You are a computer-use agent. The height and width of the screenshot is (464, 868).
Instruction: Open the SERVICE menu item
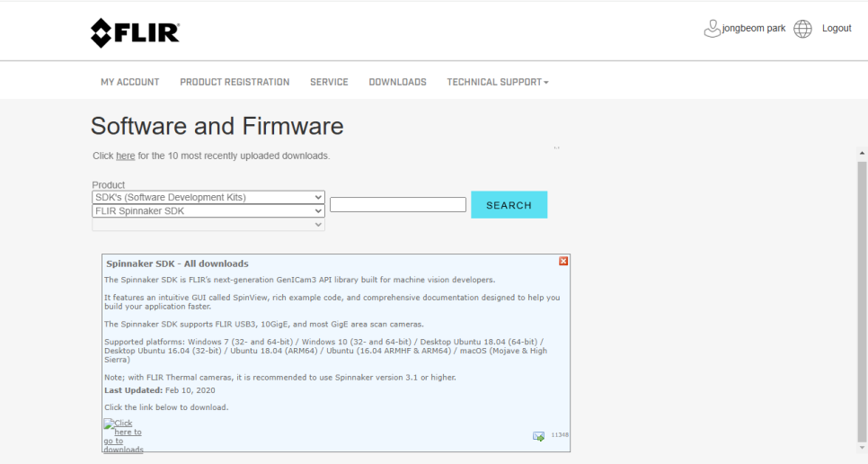329,82
